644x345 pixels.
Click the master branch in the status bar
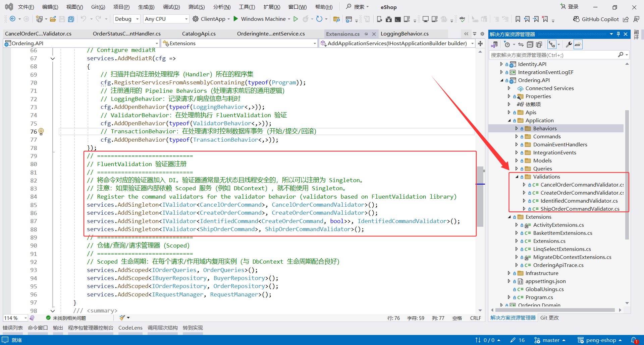click(550, 340)
